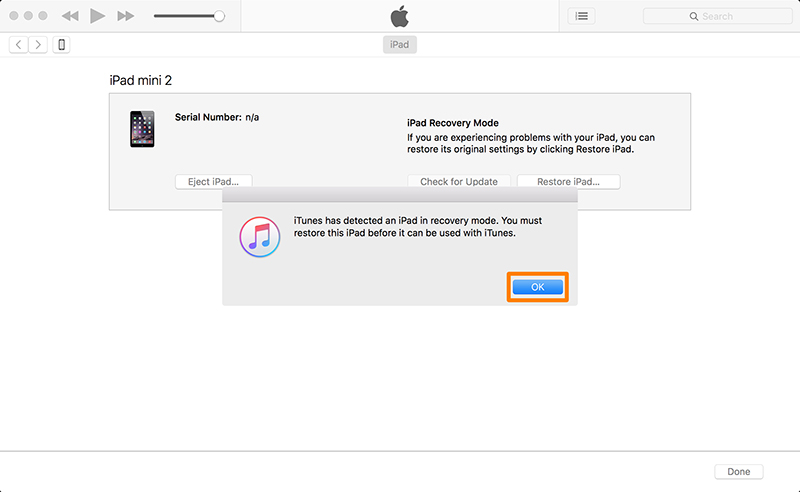The width and height of the screenshot is (800, 492).
Task: Click the volume slider knob
Action: pyautogui.click(x=219, y=16)
